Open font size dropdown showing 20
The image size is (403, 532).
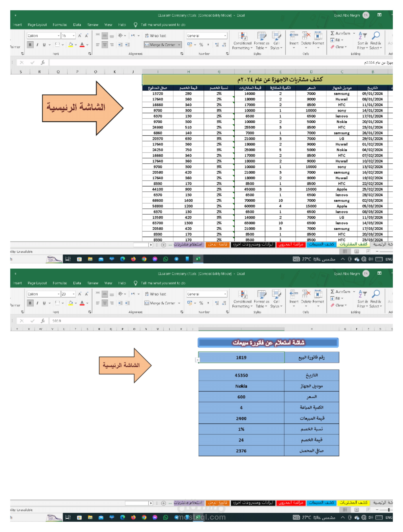click(74, 294)
